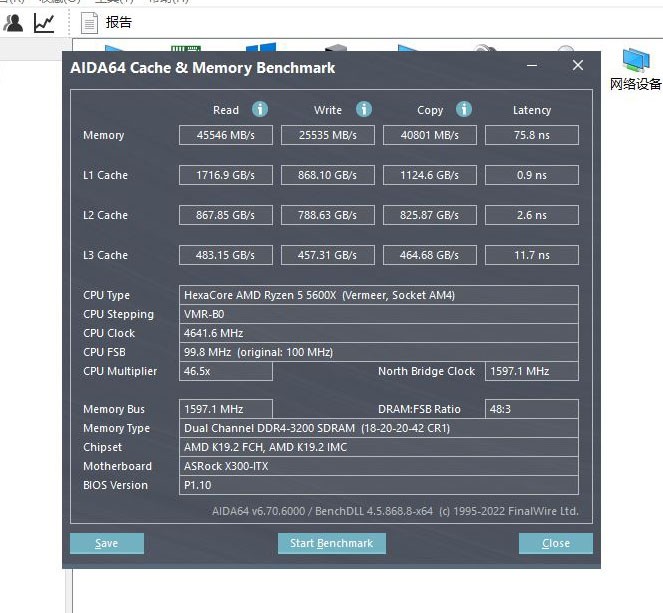
Task: Click the Read info icon
Action: [260, 109]
